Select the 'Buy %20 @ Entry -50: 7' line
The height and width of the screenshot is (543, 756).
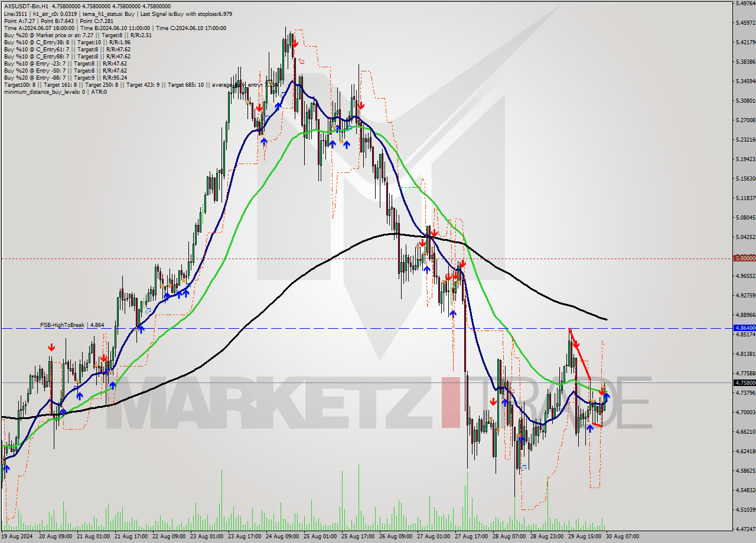[65, 70]
